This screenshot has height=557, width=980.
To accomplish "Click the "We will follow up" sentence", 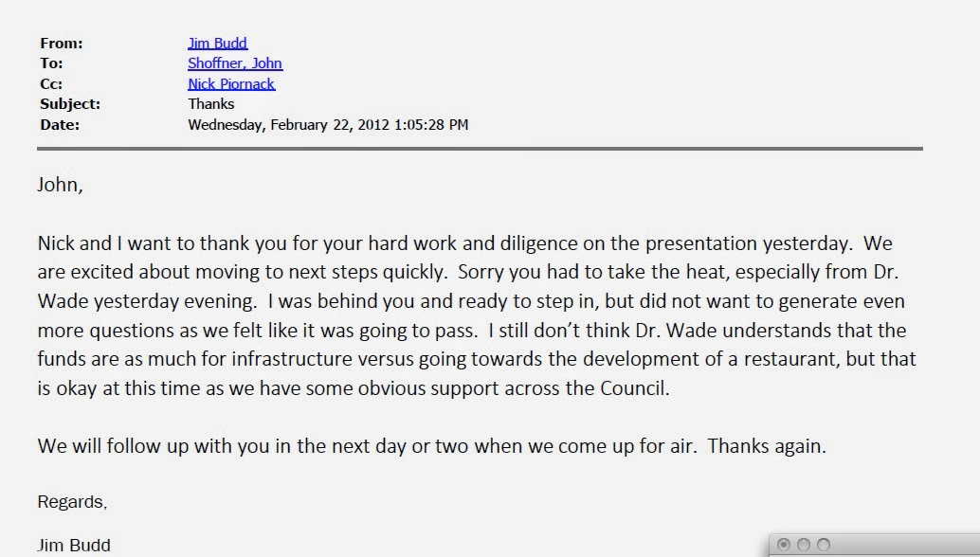I will 432,446.
